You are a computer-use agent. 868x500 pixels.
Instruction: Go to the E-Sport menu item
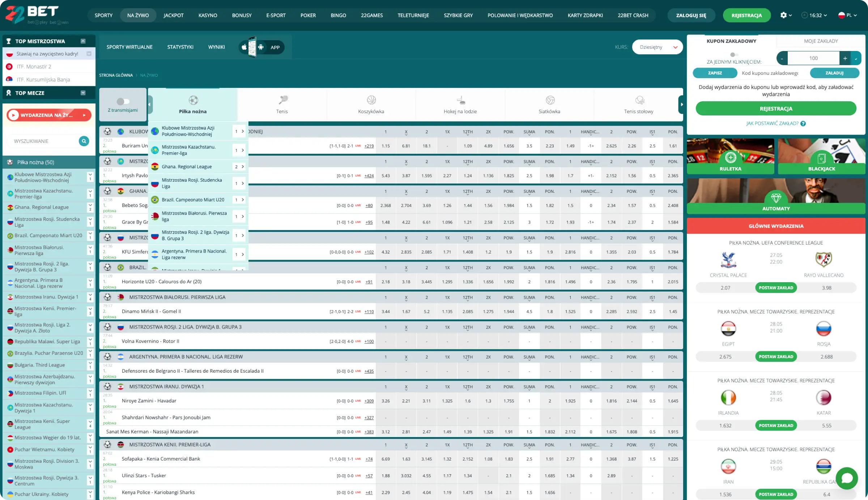(x=276, y=15)
